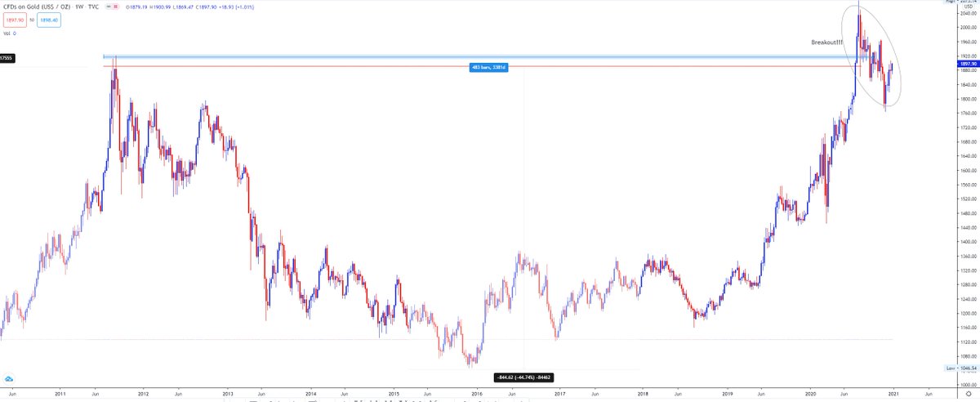Viewport: 980px width, 402px height.
Task: Click the 2040.00 price scale label
Action: coord(967,14)
